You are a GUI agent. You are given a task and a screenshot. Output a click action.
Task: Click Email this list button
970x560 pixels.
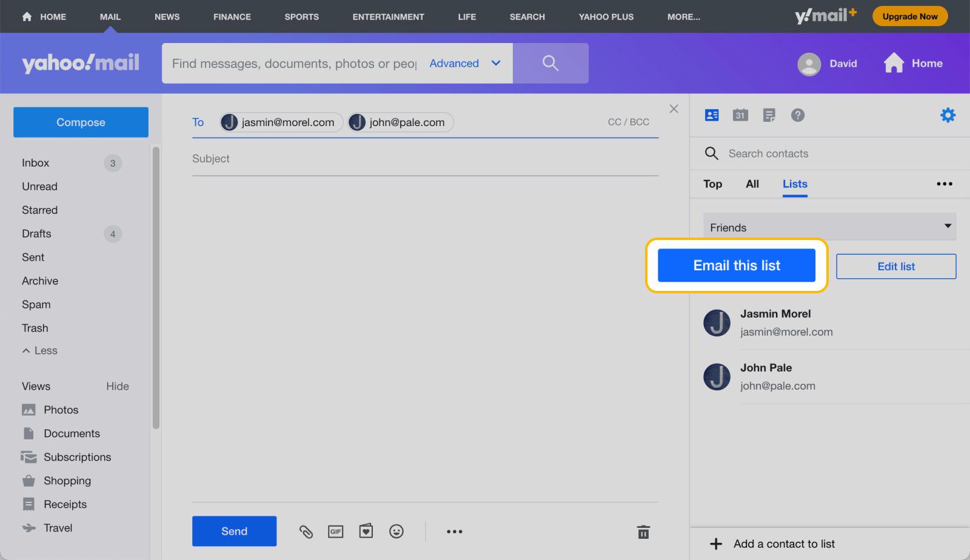tap(737, 265)
